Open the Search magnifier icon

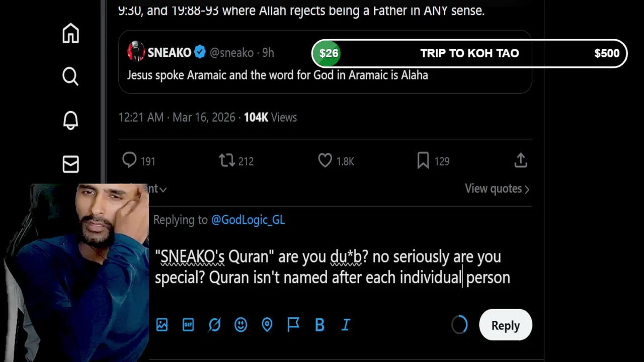[x=70, y=76]
